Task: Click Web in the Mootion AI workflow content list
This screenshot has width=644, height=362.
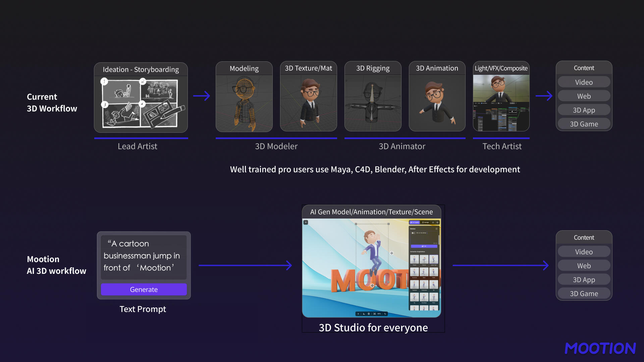Action: [584, 266]
